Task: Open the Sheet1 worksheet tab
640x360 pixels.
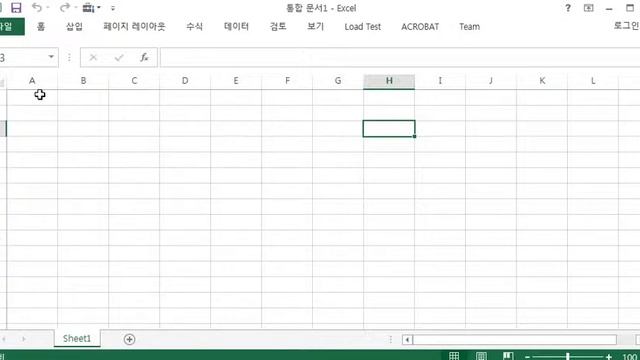Action: 77,338
